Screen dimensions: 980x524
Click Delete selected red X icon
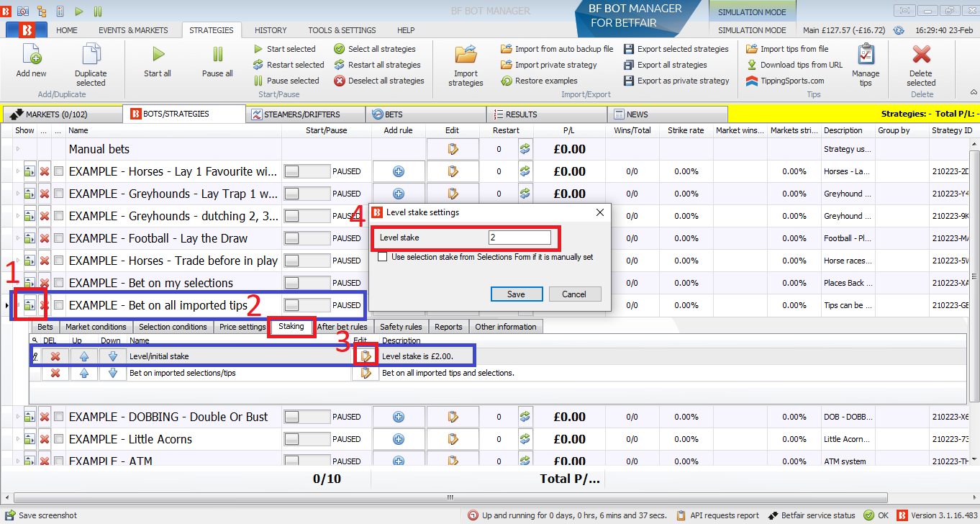point(921,55)
